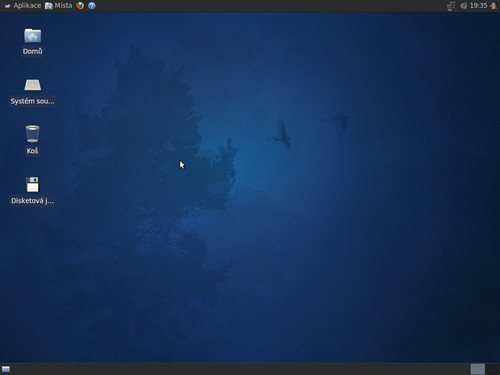Select the Systém souborů drive icon
The width and height of the screenshot is (500, 375).
click(33, 85)
